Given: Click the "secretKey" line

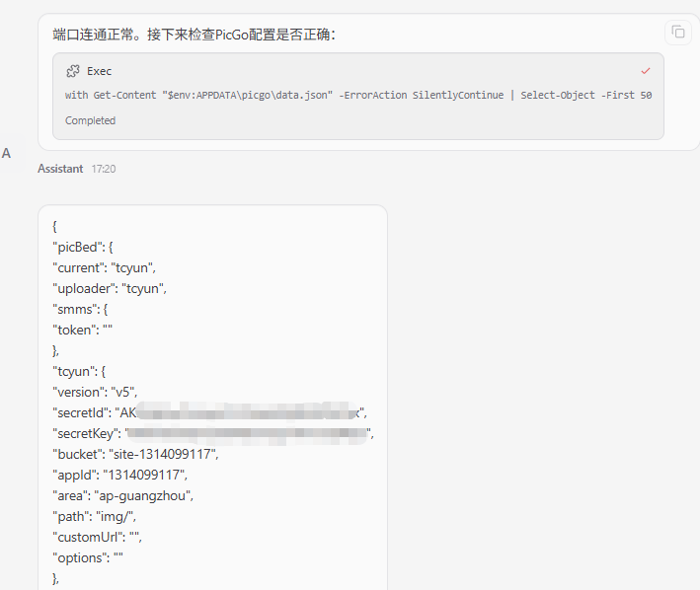Looking at the screenshot, I should [213, 433].
